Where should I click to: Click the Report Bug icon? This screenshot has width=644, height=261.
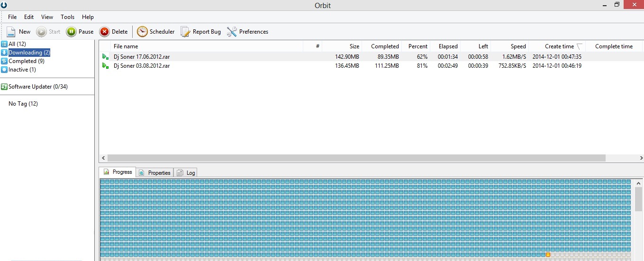click(185, 32)
